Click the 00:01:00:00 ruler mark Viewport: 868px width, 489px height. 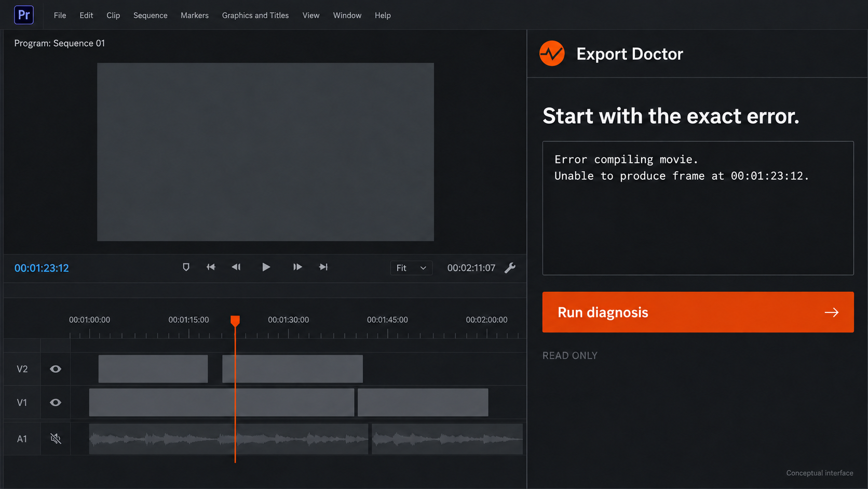coord(89,320)
